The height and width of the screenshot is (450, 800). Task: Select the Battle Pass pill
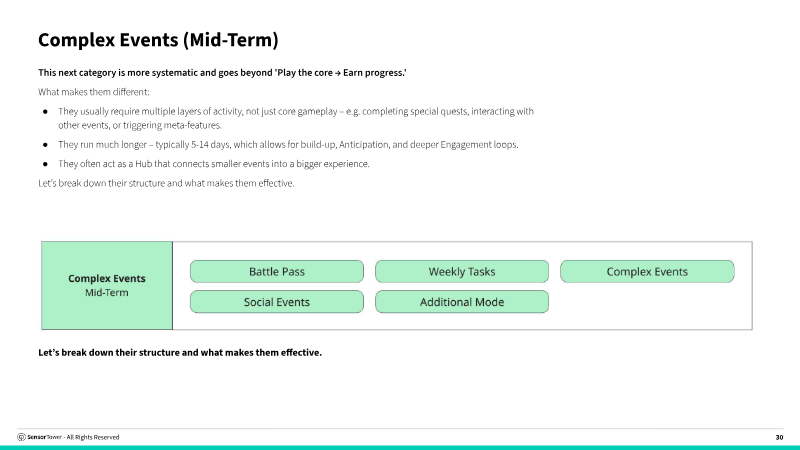[276, 272]
